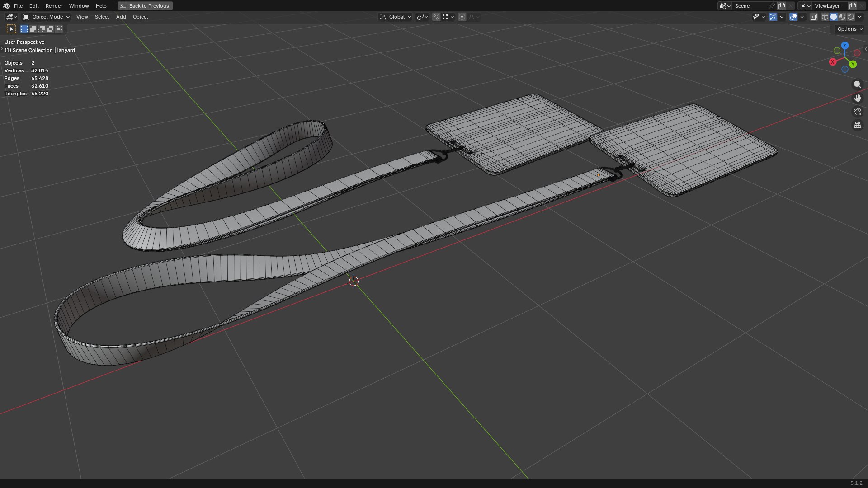The width and height of the screenshot is (868, 488).
Task: Switch to Material Preview shading
Action: (842, 17)
